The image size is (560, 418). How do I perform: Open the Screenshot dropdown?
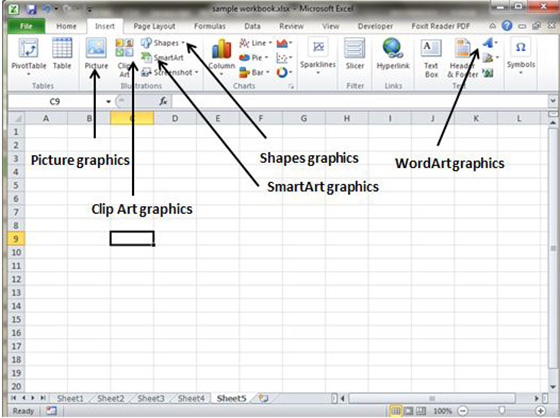pos(170,73)
